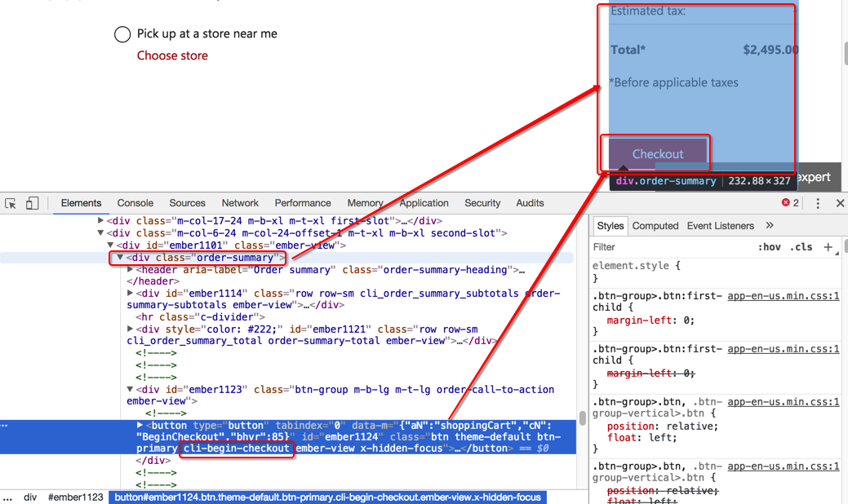Click the red error count indicator

coord(790,202)
